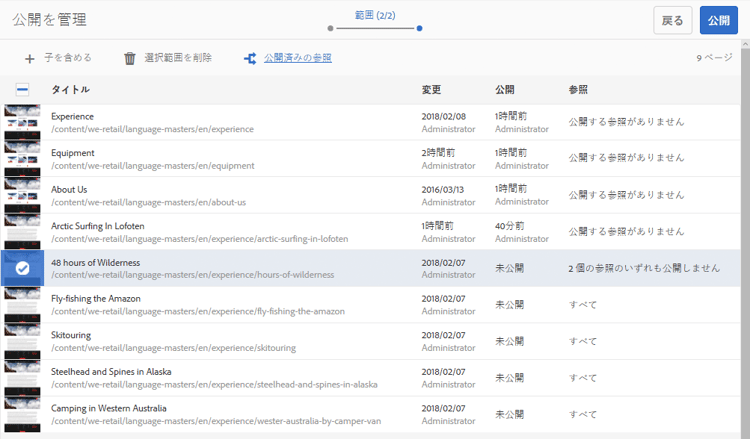750x439 pixels.
Task: Select the Fly-fishing the Amazon thumbnail
Action: (x=22, y=305)
